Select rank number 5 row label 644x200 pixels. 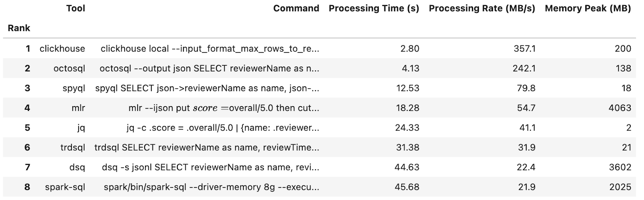click(x=27, y=128)
